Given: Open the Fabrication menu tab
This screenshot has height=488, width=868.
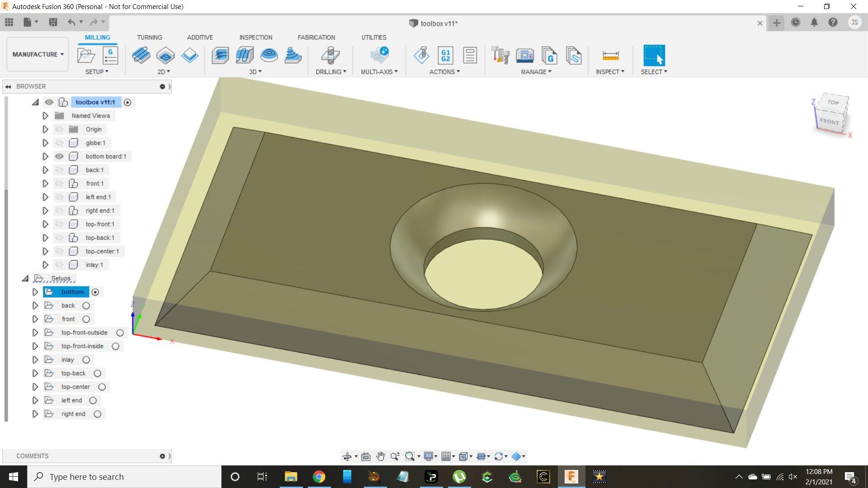Looking at the screenshot, I should click(x=316, y=37).
